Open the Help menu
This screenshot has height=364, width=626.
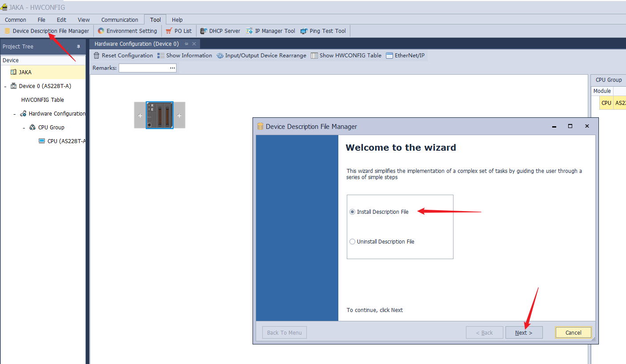point(177,20)
